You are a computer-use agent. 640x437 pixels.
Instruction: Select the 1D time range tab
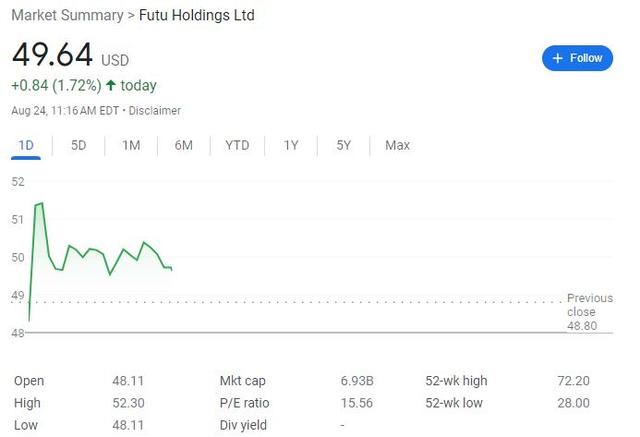coord(26,145)
